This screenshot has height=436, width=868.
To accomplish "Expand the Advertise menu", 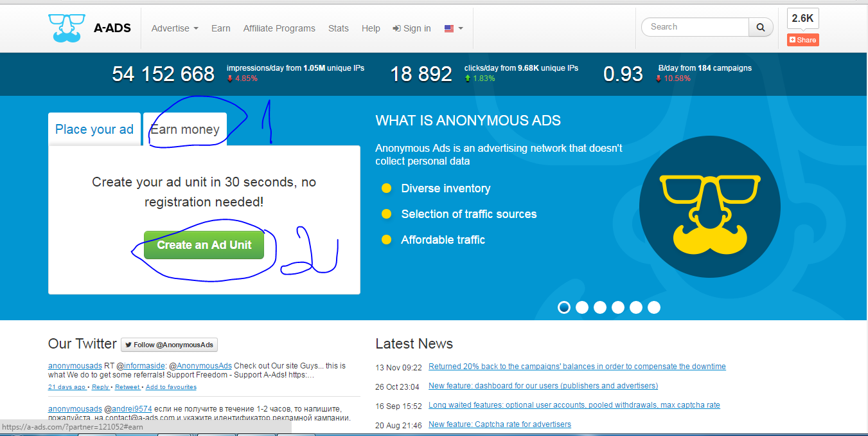I will coord(175,28).
